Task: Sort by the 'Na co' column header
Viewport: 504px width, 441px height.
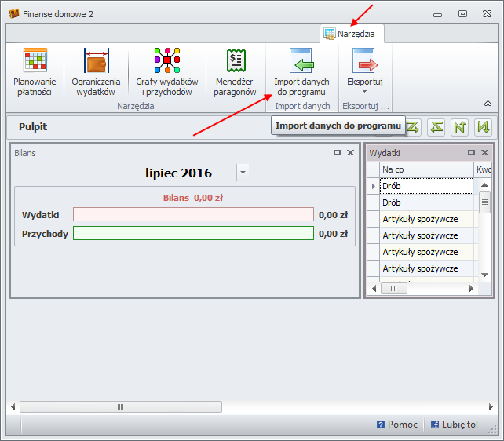Action: (425, 169)
